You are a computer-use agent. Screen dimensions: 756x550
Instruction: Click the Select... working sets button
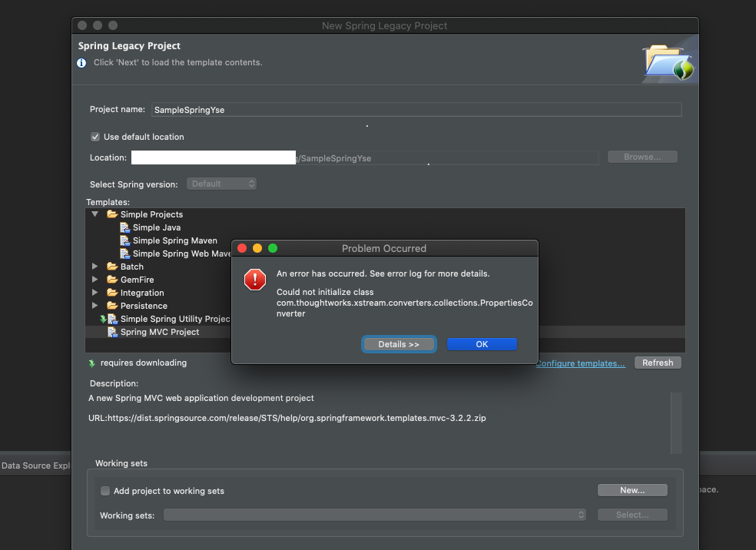click(x=632, y=515)
